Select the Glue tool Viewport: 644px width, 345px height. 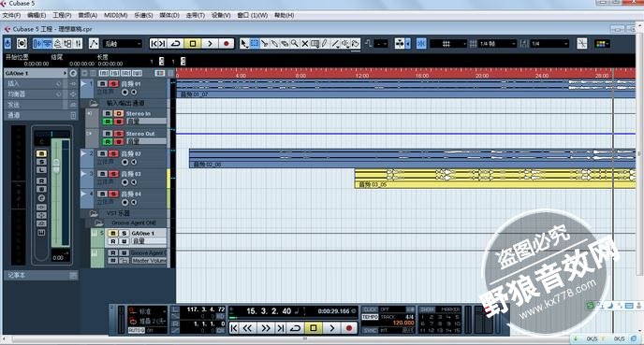pyautogui.click(x=274, y=44)
